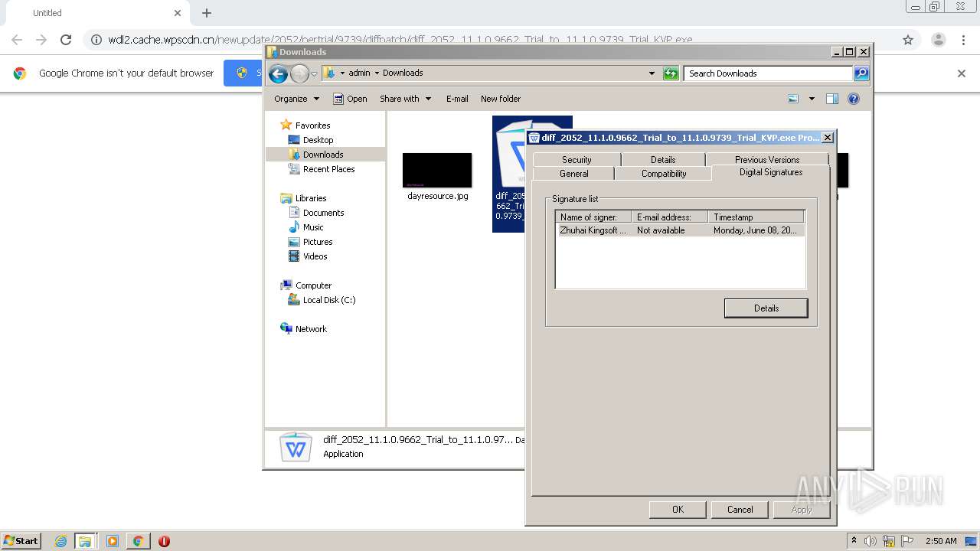The height and width of the screenshot is (551, 980).
Task: Expand the address bar history dropdown
Action: click(652, 73)
